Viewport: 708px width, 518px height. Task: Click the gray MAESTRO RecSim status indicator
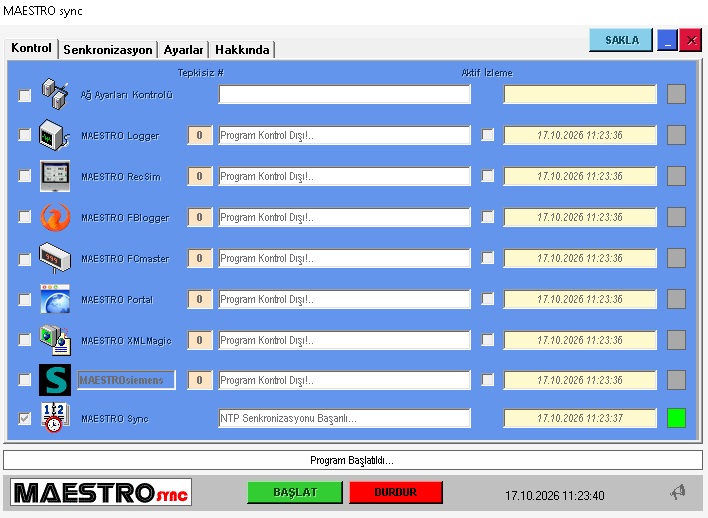pos(676,176)
